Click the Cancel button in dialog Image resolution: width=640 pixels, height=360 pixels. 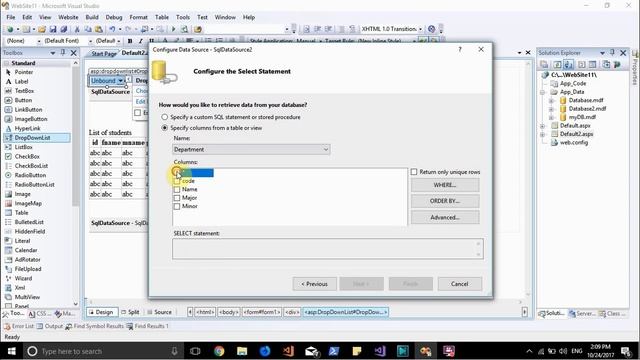pos(460,284)
